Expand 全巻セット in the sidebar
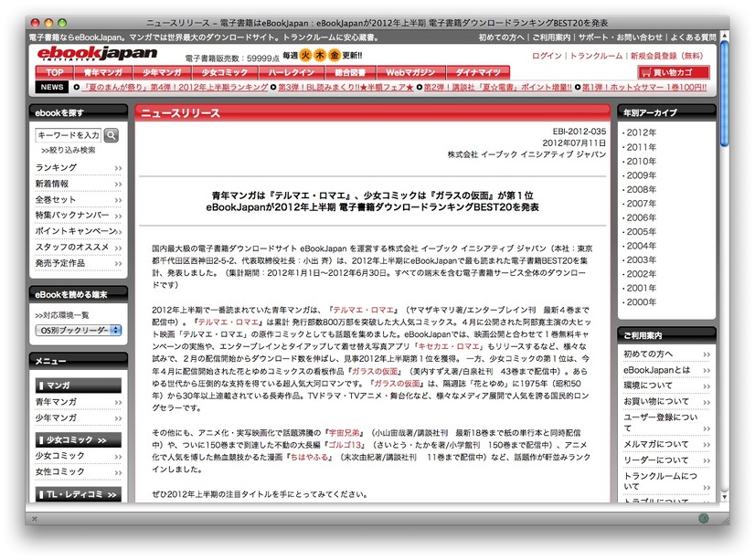 pos(78,200)
